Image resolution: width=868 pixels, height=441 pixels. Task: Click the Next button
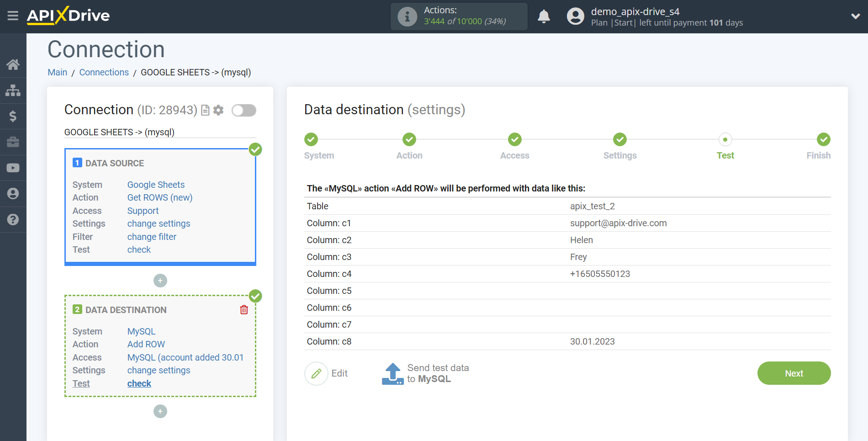(794, 373)
